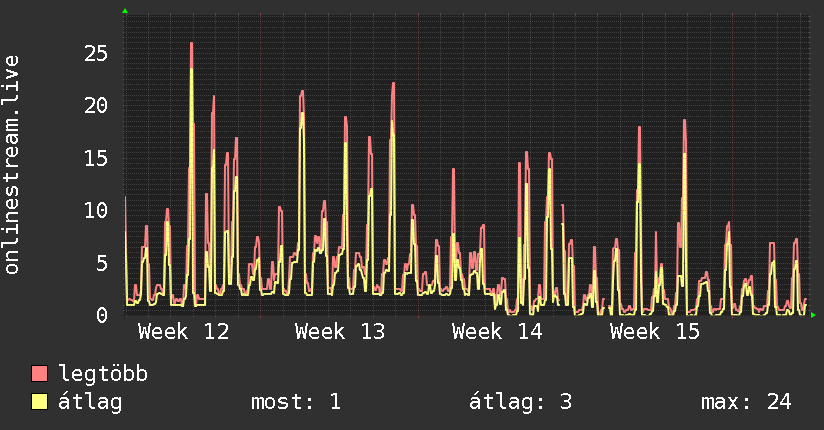Click the y-axis value 5
The width and height of the screenshot is (824, 430).
pos(102,263)
